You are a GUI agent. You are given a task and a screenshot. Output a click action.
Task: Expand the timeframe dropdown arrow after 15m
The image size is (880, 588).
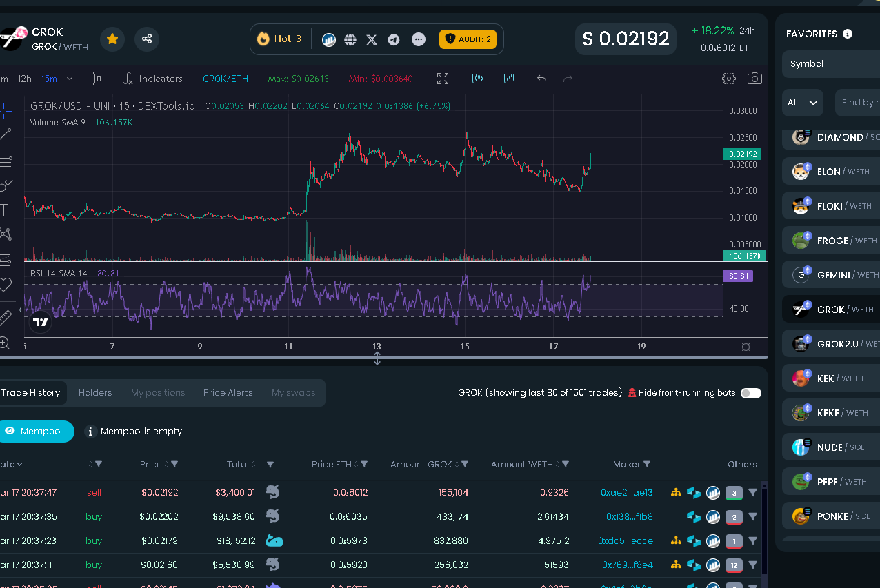[70, 79]
